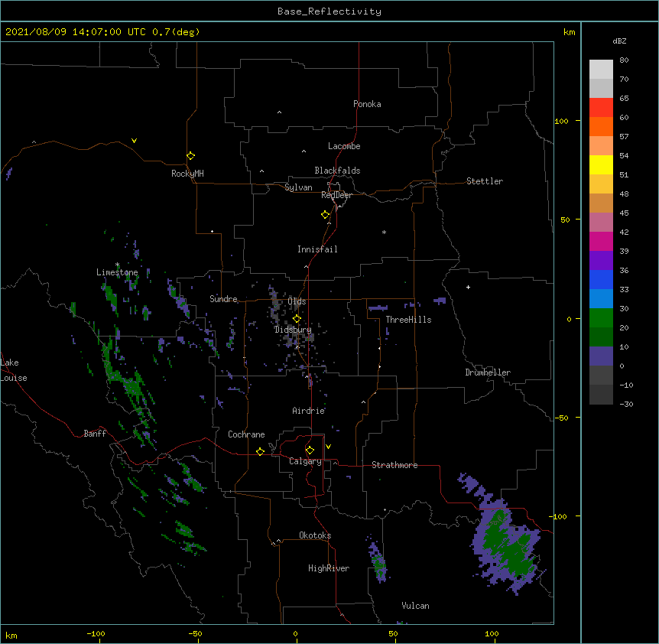This screenshot has height=644, width=659.
Task: Click the yellow V marker northeast of RockyMH
Action: coord(134,141)
